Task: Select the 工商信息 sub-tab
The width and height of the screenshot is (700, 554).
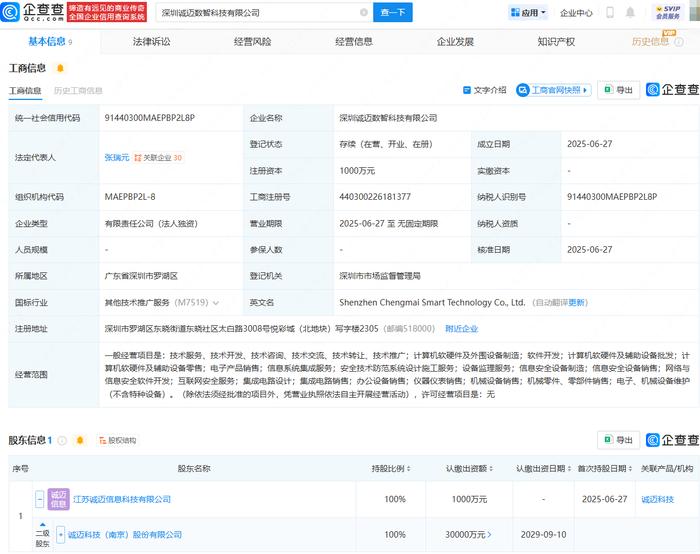Action: point(25,91)
